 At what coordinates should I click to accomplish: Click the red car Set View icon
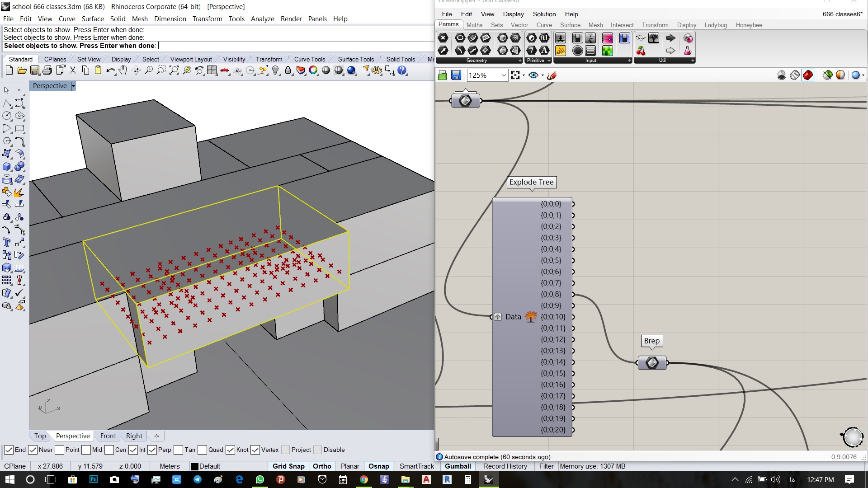coord(225,70)
